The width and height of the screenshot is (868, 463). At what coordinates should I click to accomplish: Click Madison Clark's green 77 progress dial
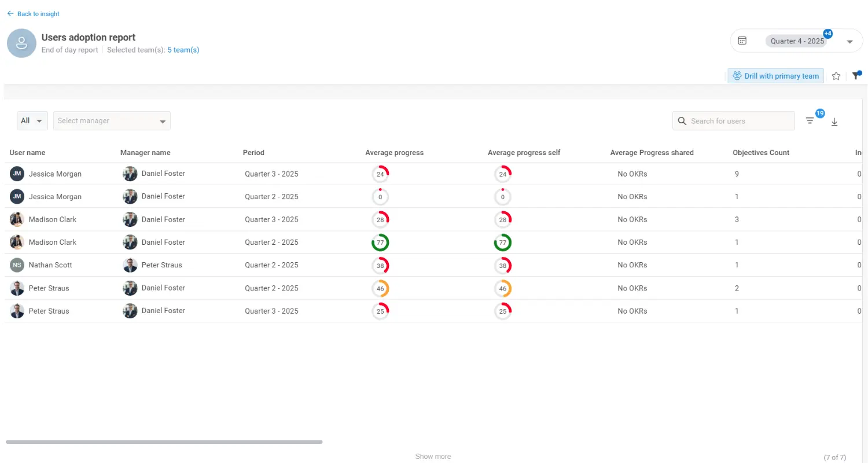coord(380,242)
